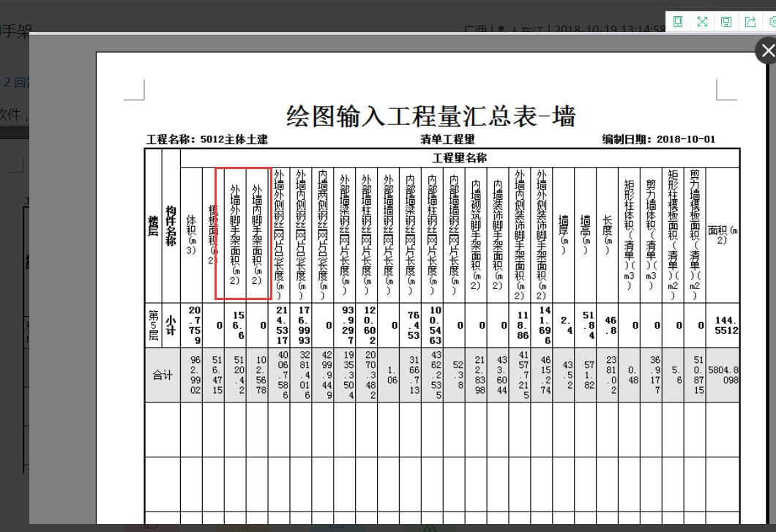The image size is (776, 532).
Task: Click the title 绘图输入工程量汇总表-墙
Action: [x=431, y=116]
